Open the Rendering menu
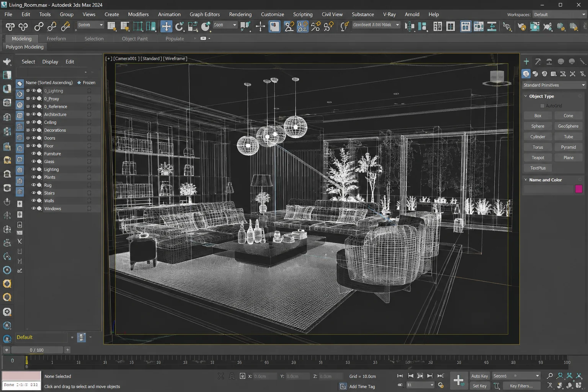 click(x=240, y=14)
